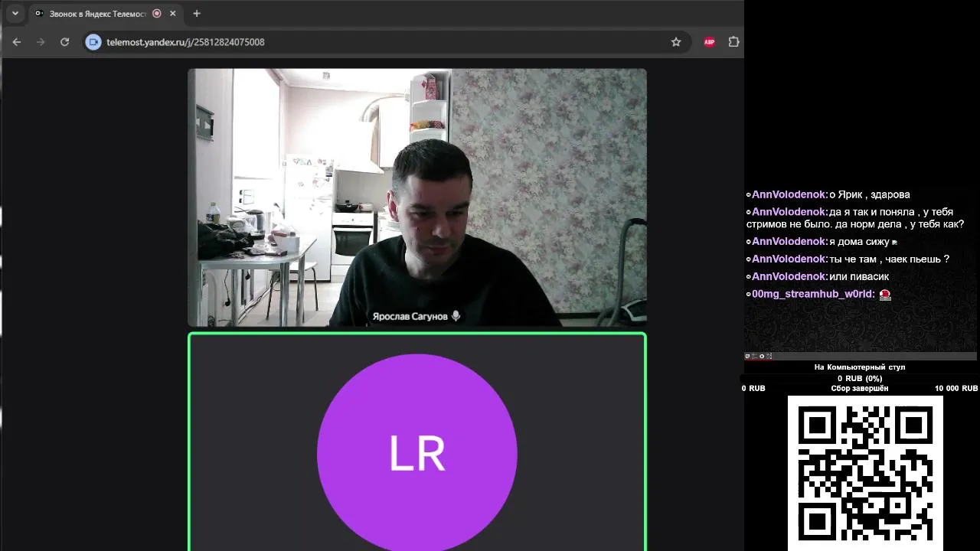Bookmark this page with the star icon
Viewport: 980px width, 551px height.
676,42
